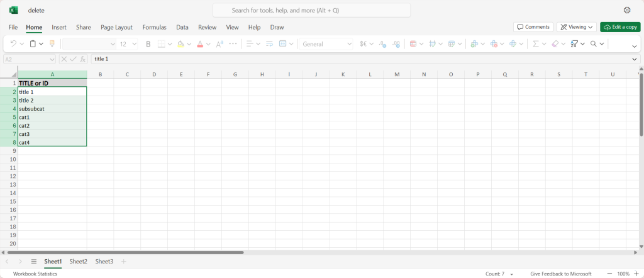Viewport: 644px width, 278px height.
Task: Expand the Viewing mode dropdown
Action: coord(577,27)
